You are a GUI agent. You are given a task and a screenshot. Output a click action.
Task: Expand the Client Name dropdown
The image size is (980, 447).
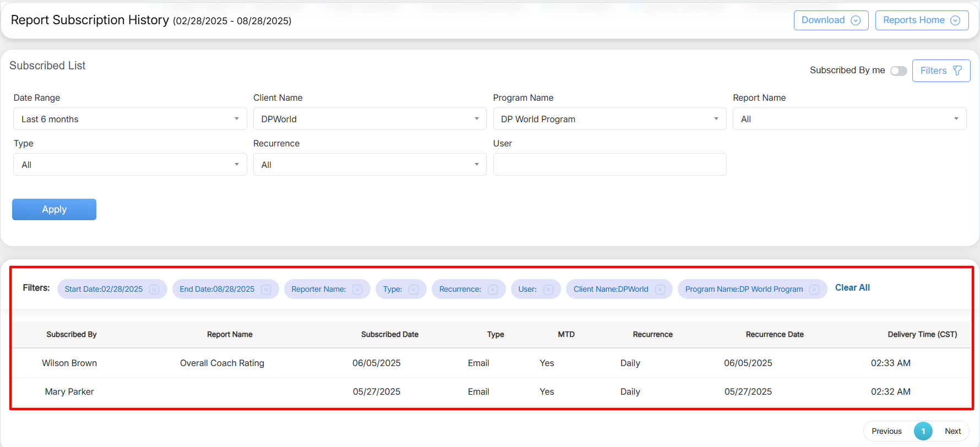click(369, 119)
